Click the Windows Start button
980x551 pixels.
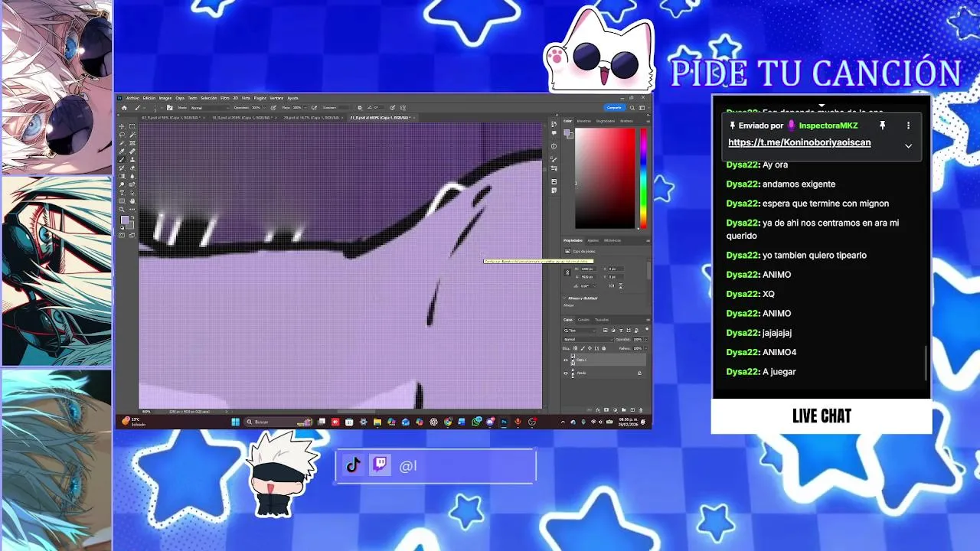pos(235,422)
